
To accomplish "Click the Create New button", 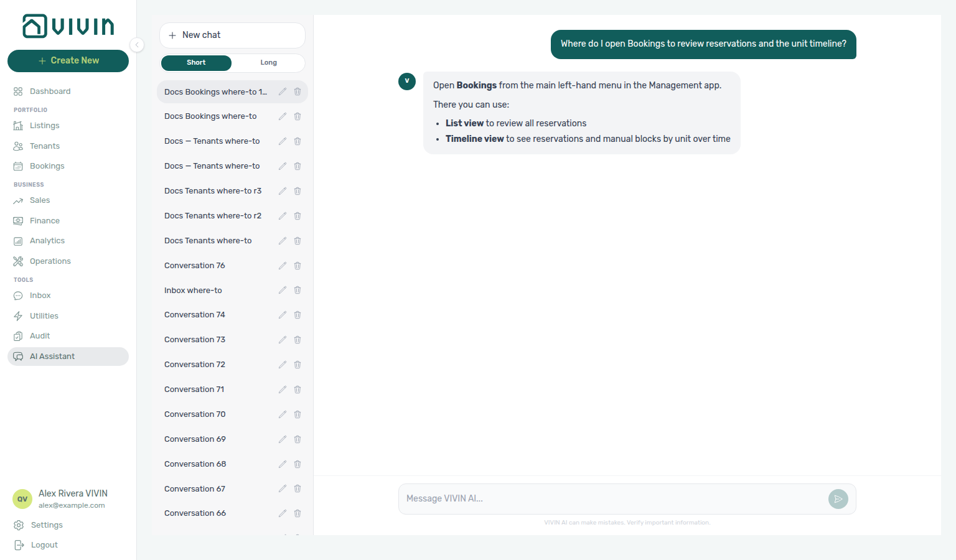I will tap(68, 61).
